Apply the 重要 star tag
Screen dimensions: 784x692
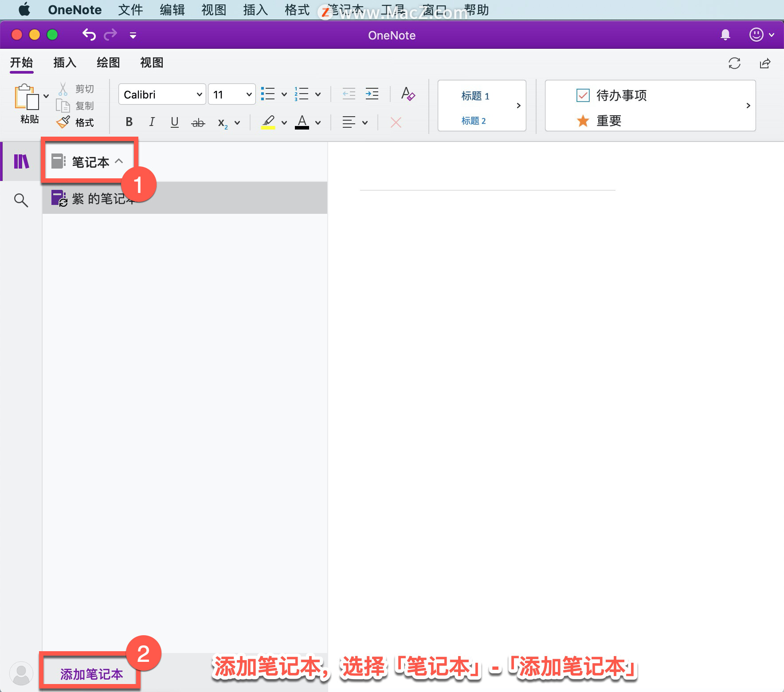(x=599, y=121)
